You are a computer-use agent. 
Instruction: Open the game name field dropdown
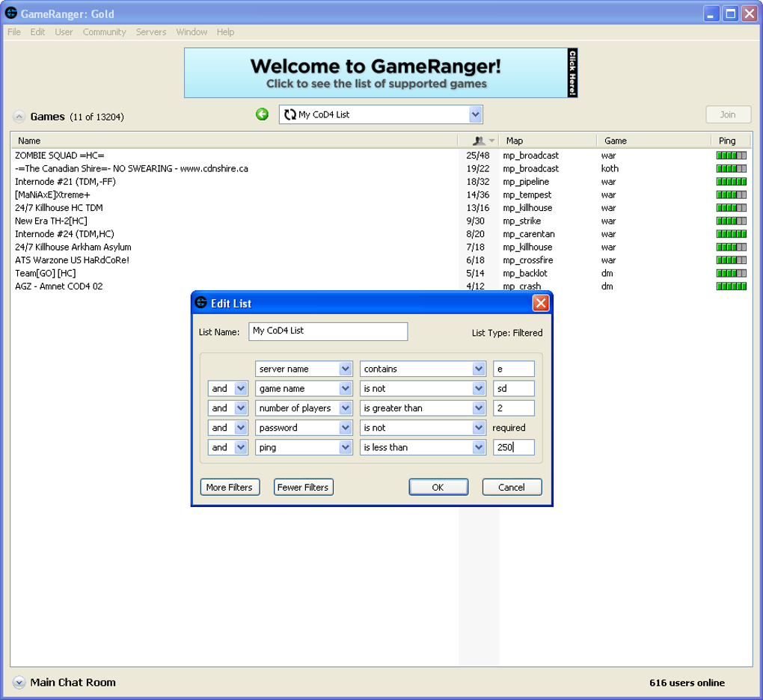346,388
